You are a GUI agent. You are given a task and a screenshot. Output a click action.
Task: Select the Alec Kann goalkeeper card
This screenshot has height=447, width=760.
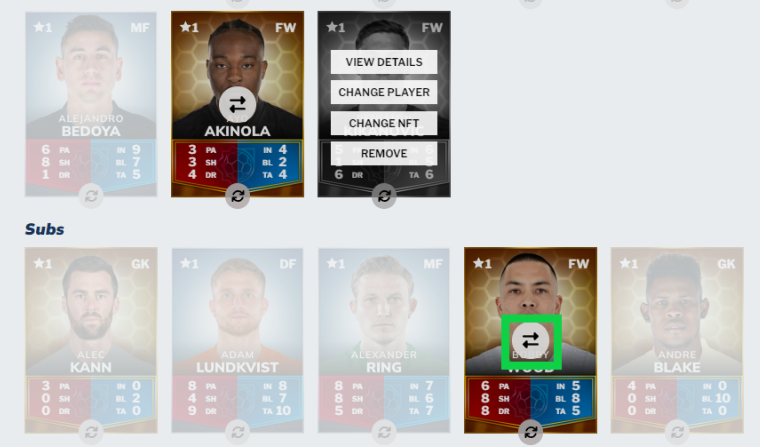coord(91,340)
